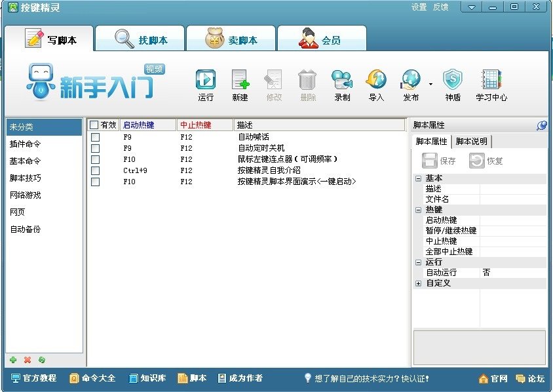Open the 会员 member tab
Image resolution: width=553 pixels, height=392 pixels.
pos(322,39)
